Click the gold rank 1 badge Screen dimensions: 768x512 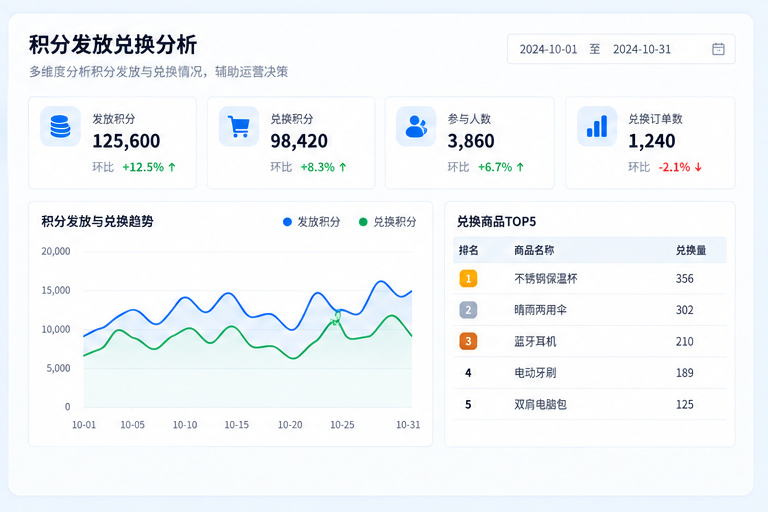coord(468,279)
